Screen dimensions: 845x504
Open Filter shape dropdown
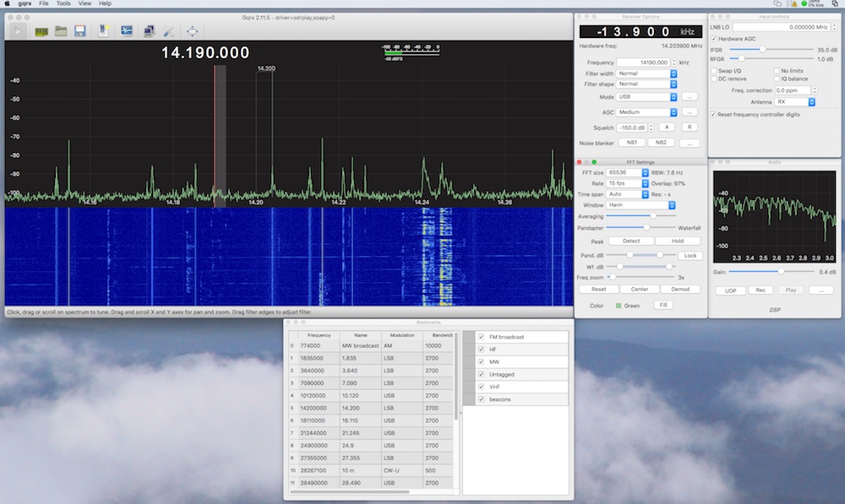646,84
